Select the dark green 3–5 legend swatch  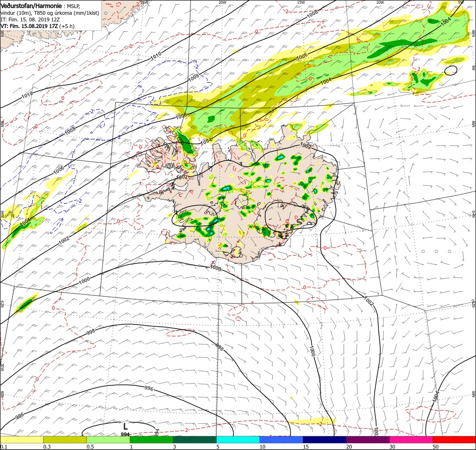click(x=195, y=440)
